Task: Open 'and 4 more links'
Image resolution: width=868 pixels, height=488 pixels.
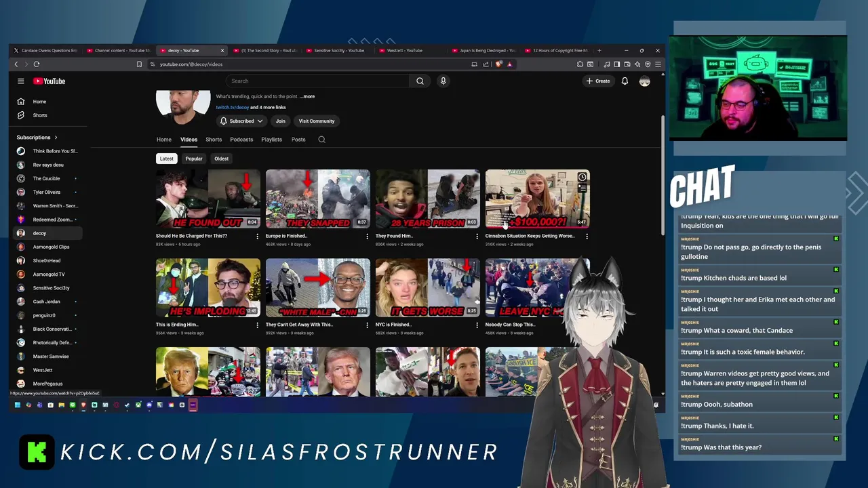Action: tap(268, 107)
